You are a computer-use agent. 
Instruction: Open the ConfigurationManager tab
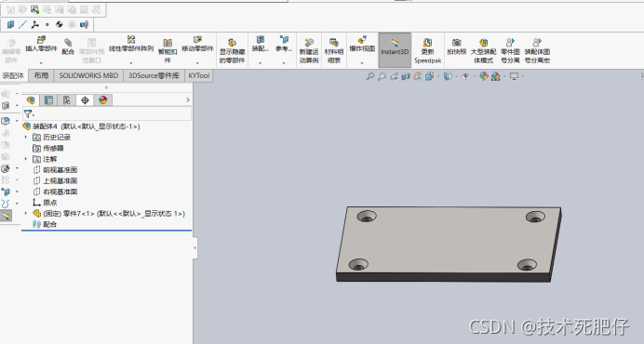66,100
